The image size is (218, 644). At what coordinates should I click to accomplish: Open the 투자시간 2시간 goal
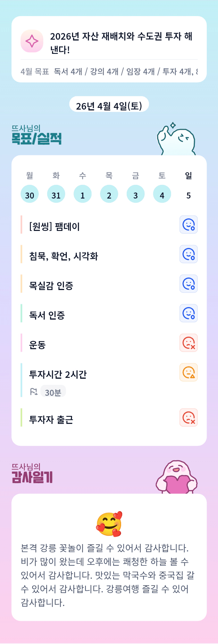coord(58,374)
